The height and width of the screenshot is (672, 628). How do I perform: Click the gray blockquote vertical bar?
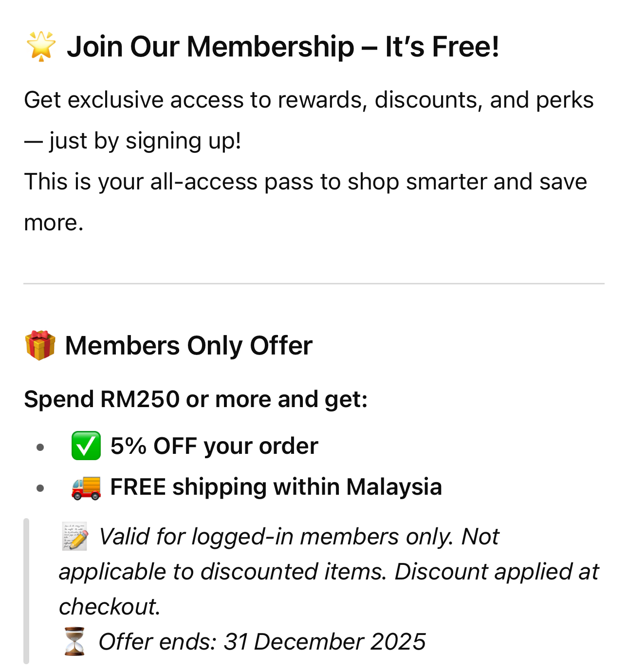26,591
